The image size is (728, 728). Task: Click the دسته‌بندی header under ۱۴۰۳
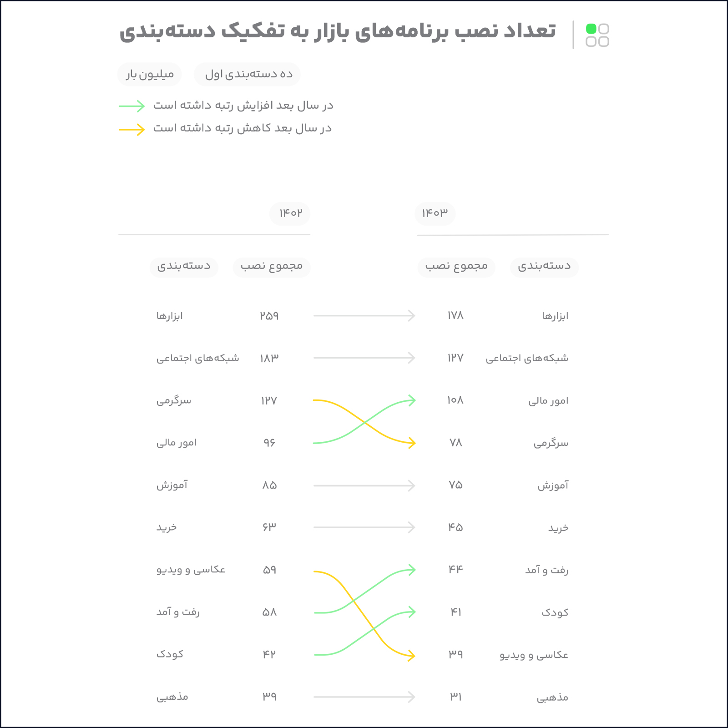[x=544, y=266]
